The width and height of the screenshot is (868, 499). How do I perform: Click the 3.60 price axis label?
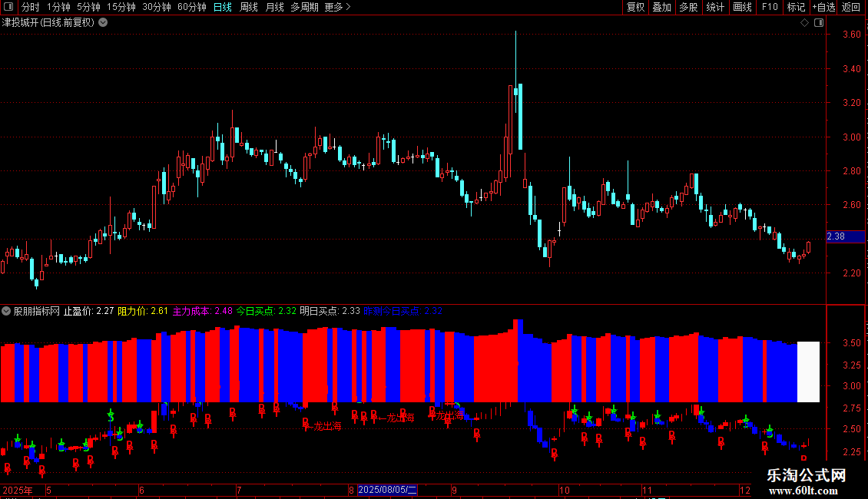tap(851, 35)
